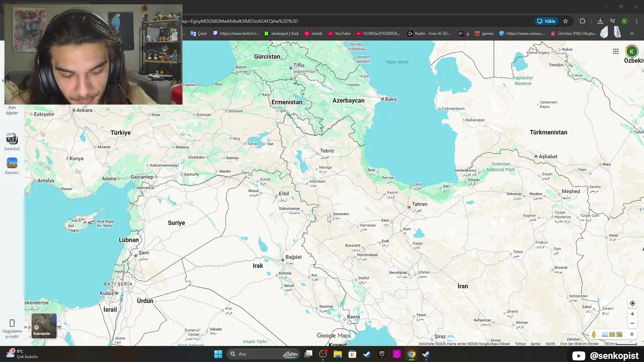Click the Aşkabat city label on map
This screenshot has height=362, width=644.
[548, 156]
